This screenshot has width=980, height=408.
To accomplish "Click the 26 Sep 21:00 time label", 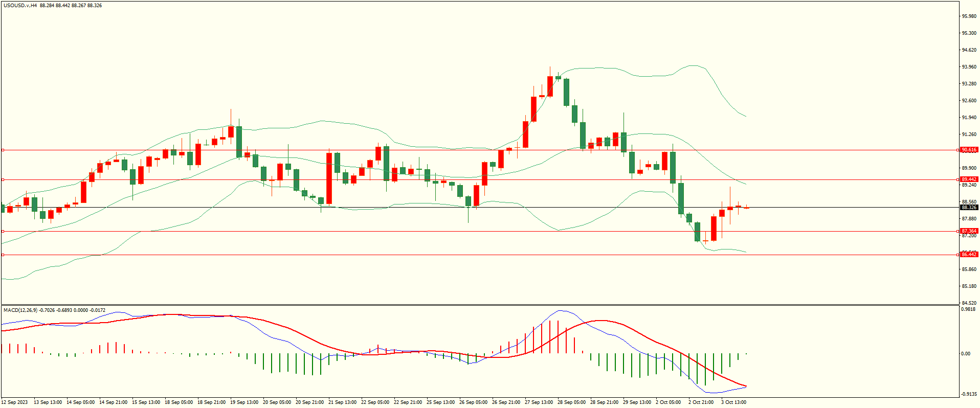I will (506, 402).
